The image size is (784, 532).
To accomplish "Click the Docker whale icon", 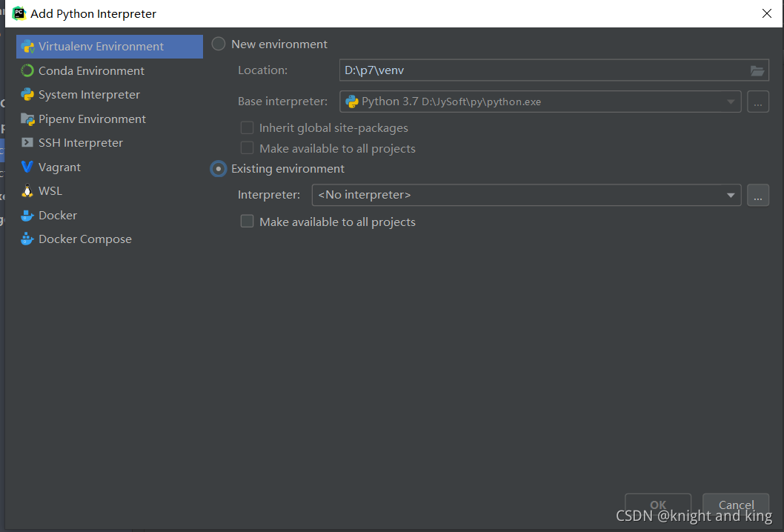I will point(27,216).
